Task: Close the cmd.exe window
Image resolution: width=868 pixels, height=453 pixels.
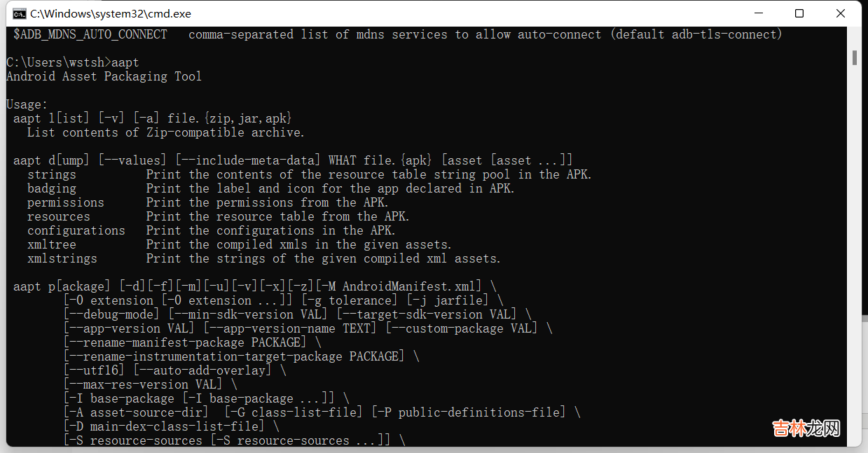Action: point(841,13)
